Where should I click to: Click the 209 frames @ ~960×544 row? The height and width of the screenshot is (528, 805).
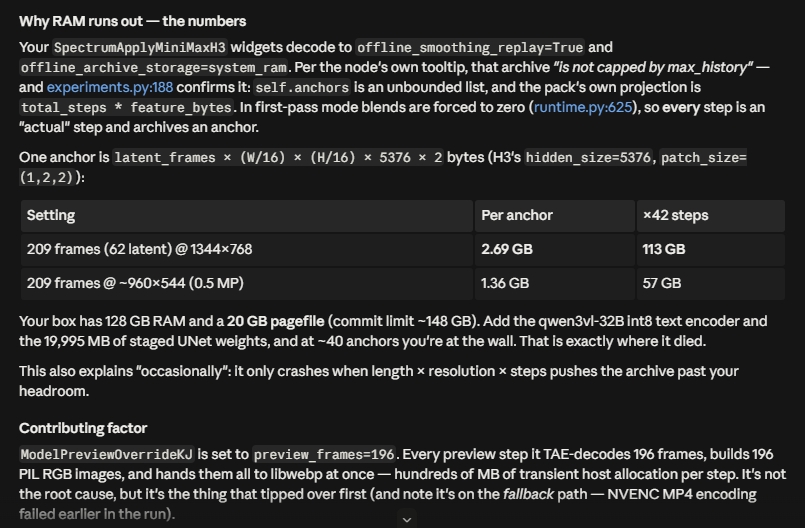(x=403, y=284)
